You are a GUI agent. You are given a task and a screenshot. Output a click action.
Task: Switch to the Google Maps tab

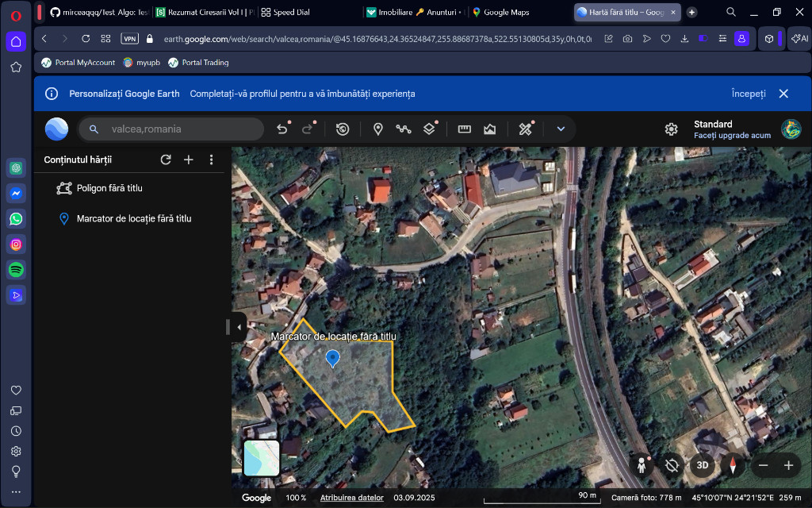coord(506,12)
